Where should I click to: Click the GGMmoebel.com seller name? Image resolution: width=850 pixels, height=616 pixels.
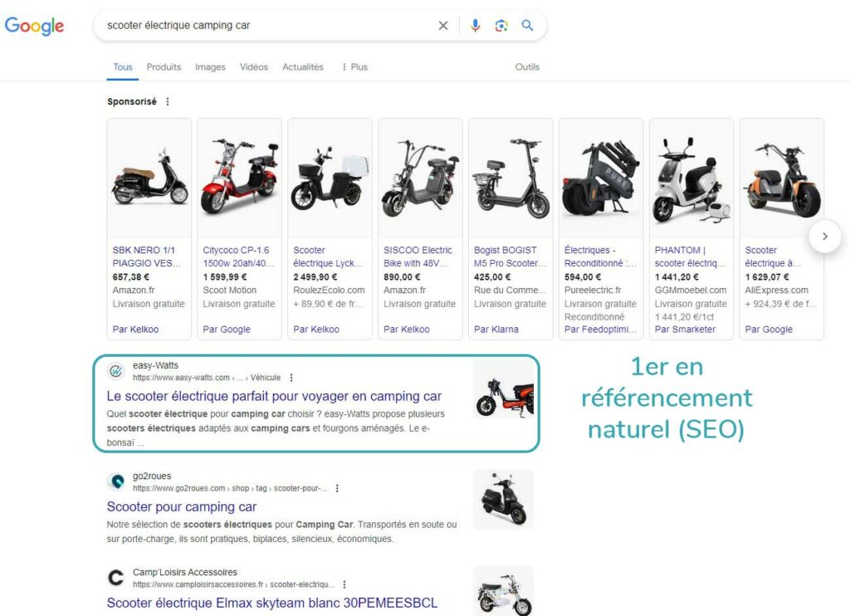pos(690,290)
